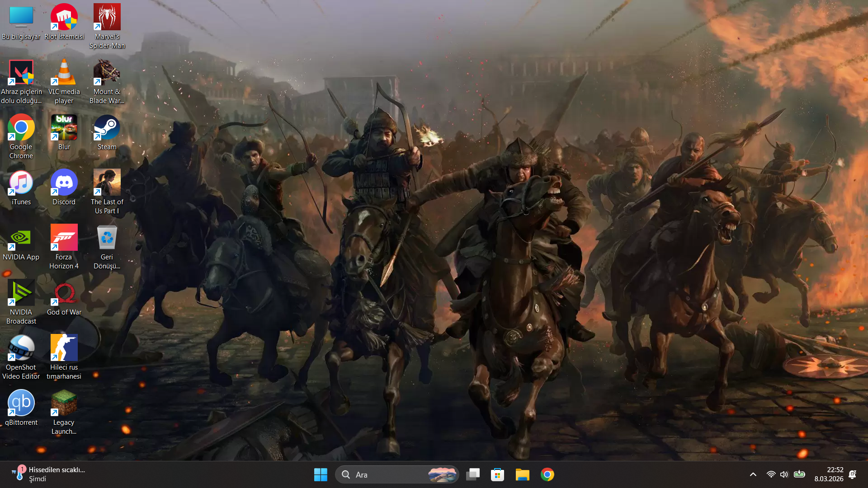Image resolution: width=868 pixels, height=488 pixels.
Task: Select the Ahraz piçlerin dolu olduğu shortcut
Action: [21, 82]
